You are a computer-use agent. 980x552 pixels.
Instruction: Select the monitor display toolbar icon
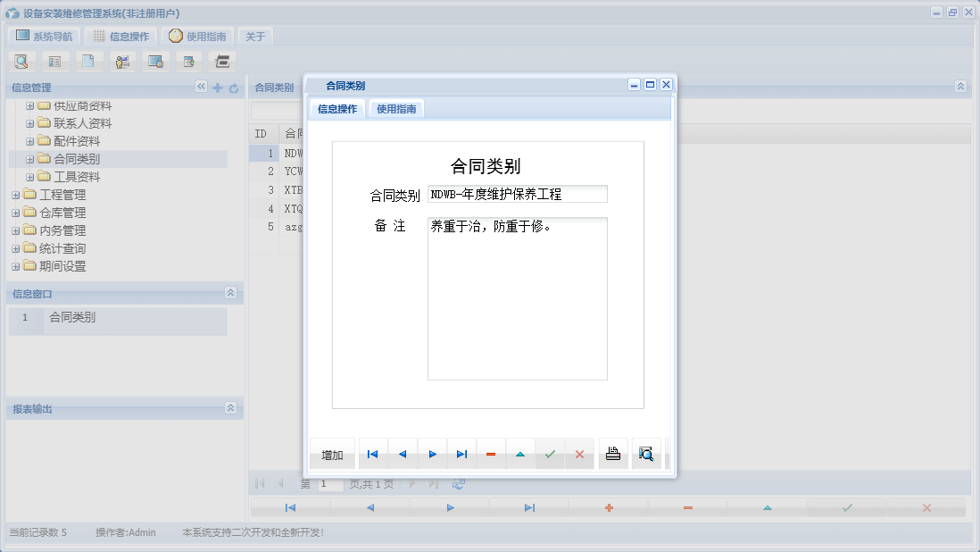(154, 61)
